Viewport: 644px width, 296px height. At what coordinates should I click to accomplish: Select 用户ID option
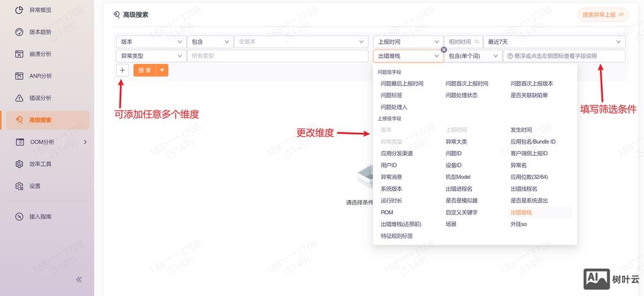[389, 165]
